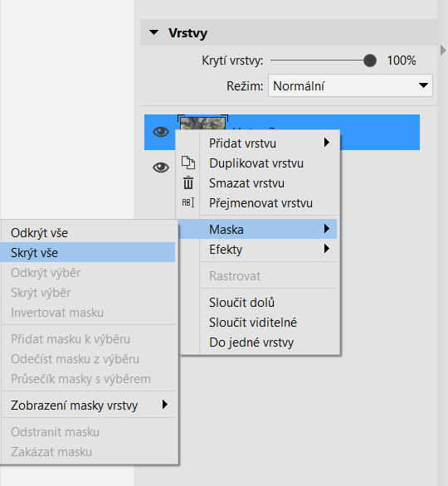Collapse the Vrstvy panel triangle
This screenshot has height=486, width=448.
coord(153,32)
